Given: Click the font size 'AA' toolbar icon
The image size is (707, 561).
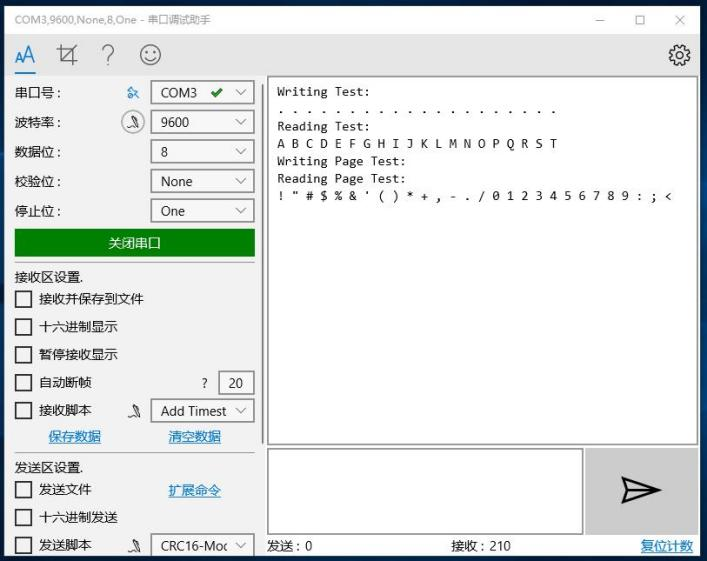Looking at the screenshot, I should click(25, 55).
